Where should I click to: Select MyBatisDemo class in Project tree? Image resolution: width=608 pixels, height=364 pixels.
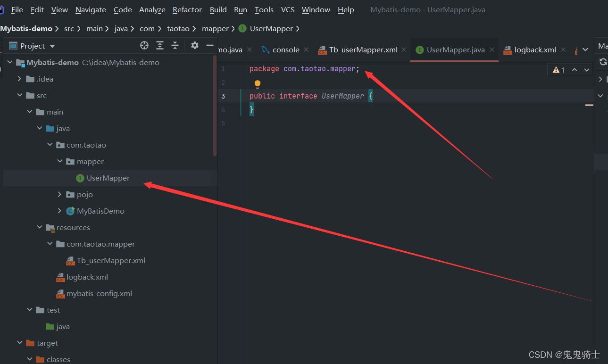click(x=100, y=211)
